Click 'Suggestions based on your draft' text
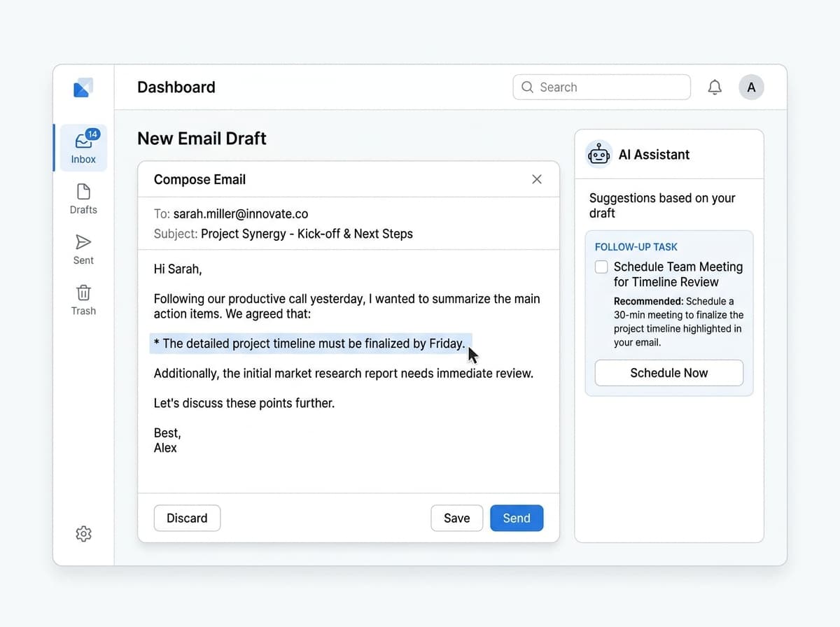 [662, 206]
